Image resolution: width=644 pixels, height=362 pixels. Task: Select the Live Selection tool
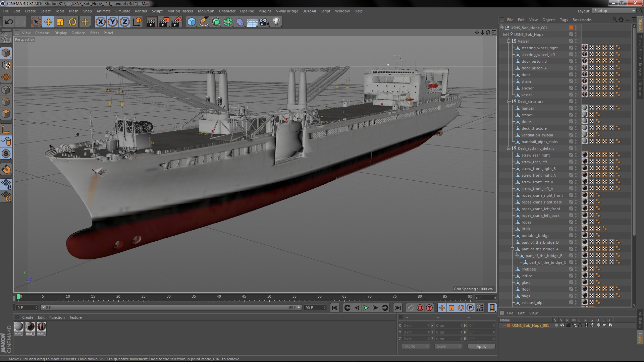pyautogui.click(x=36, y=22)
